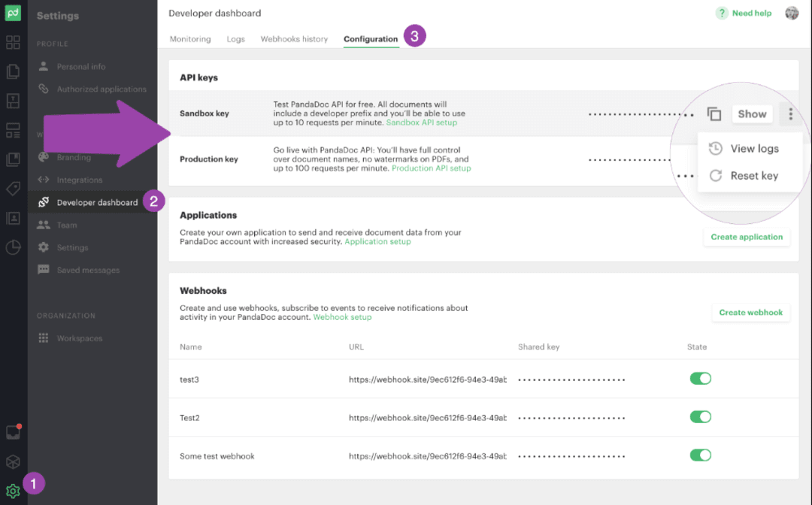
Task: Disable the test3 webhook toggle
Action: click(x=700, y=378)
